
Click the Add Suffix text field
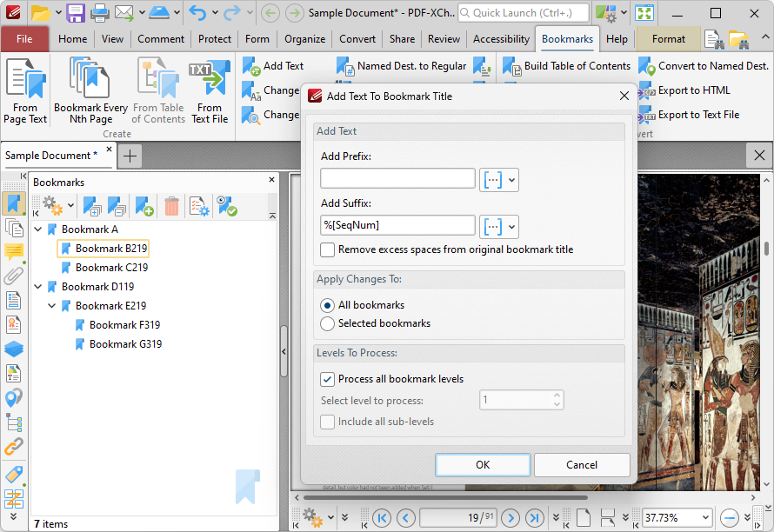(x=397, y=225)
